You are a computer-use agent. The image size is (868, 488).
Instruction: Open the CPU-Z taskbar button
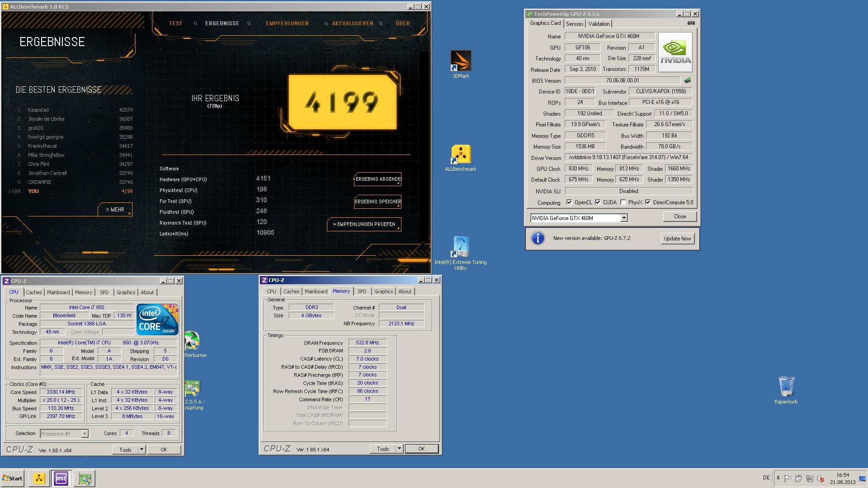[x=61, y=479]
